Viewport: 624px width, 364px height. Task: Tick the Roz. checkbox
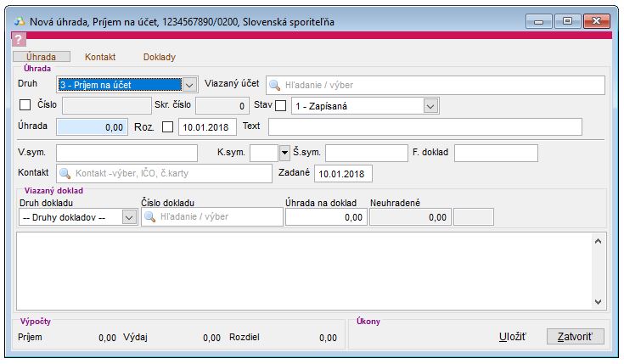pyautogui.click(x=167, y=127)
